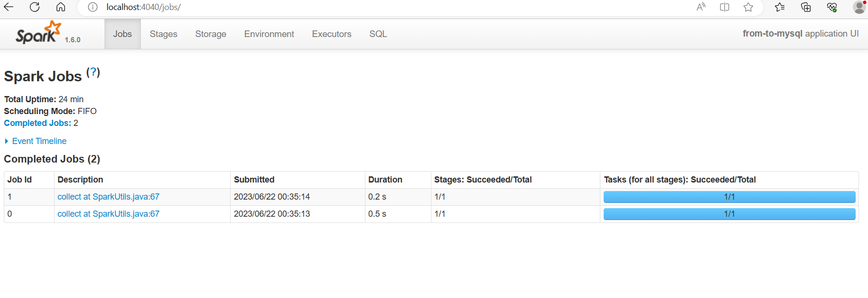Select submitted time 2023/06/22 00:35:13

(272, 214)
